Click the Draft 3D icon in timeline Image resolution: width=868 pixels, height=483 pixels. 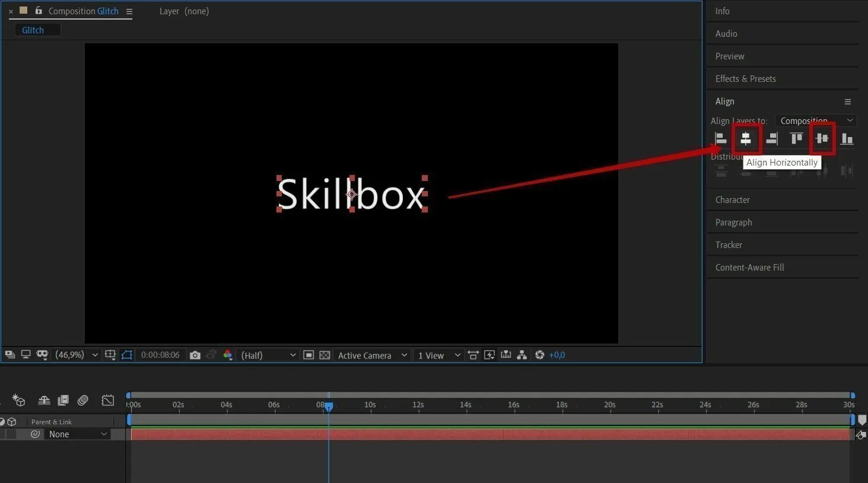(19, 401)
